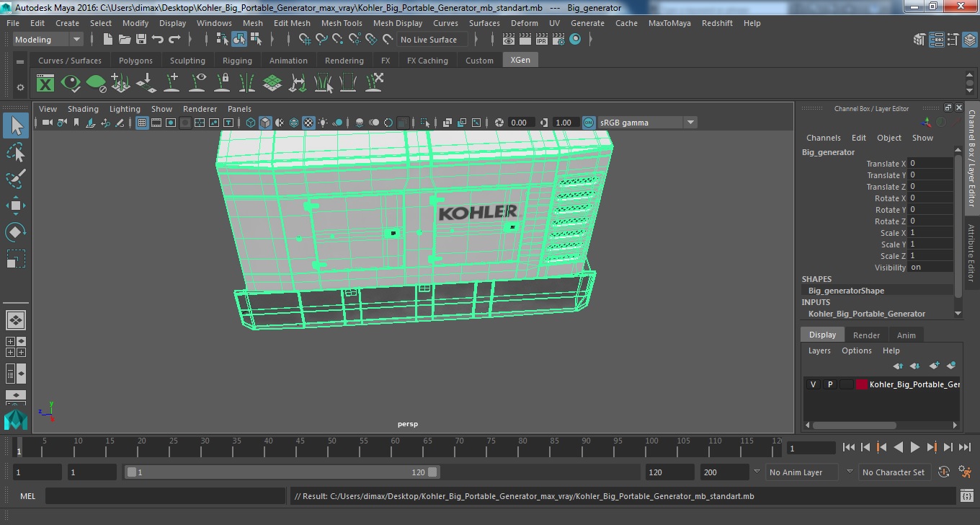Click move layer up arrow icon

(x=898, y=366)
